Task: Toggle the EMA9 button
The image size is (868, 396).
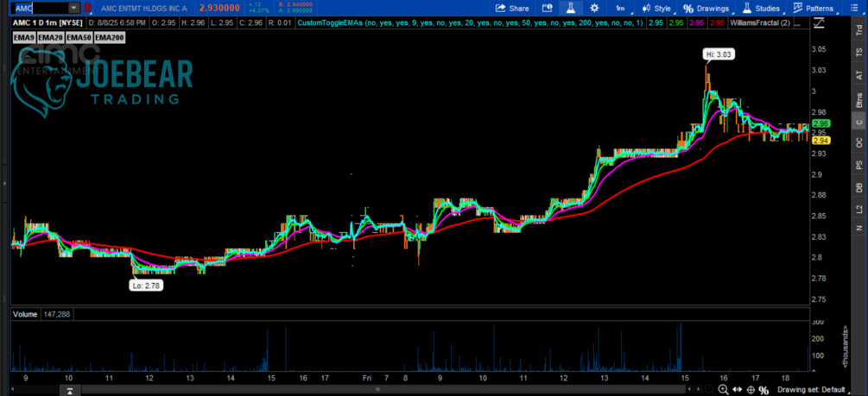Action: [24, 37]
